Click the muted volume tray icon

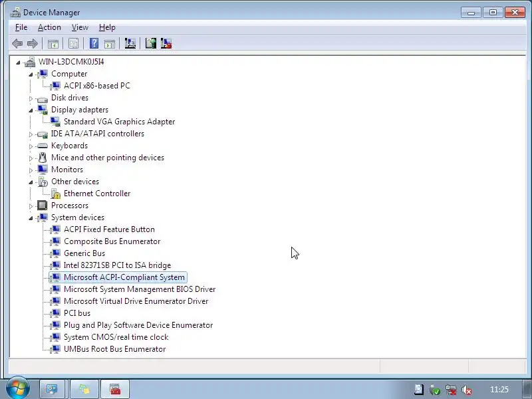(x=467, y=390)
